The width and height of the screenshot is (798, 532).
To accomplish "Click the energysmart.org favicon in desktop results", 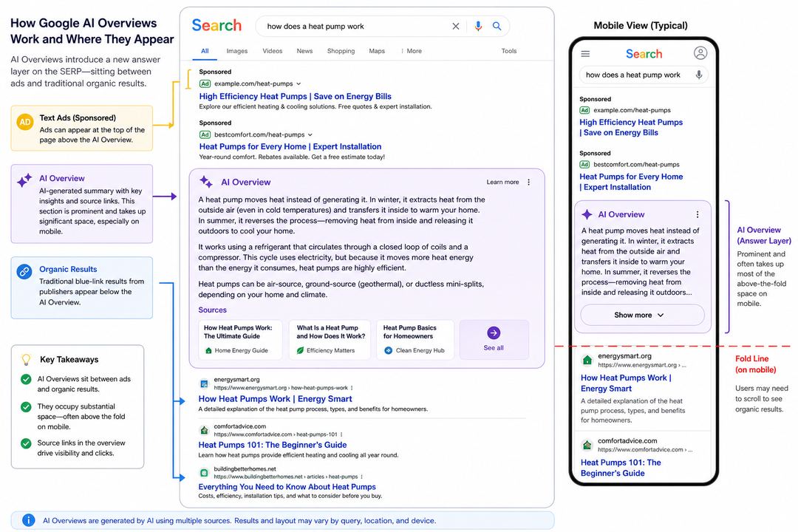I will pos(204,383).
